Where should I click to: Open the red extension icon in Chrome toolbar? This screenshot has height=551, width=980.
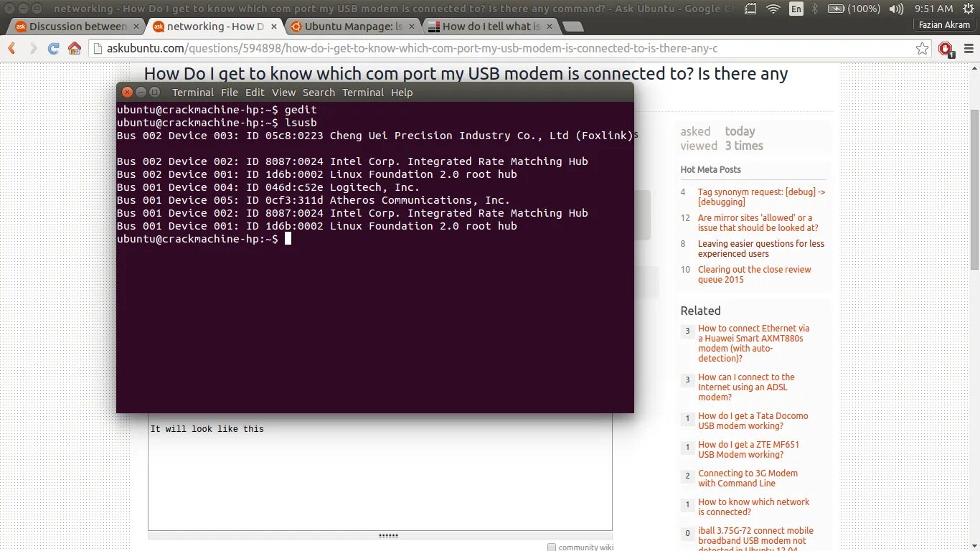[946, 50]
